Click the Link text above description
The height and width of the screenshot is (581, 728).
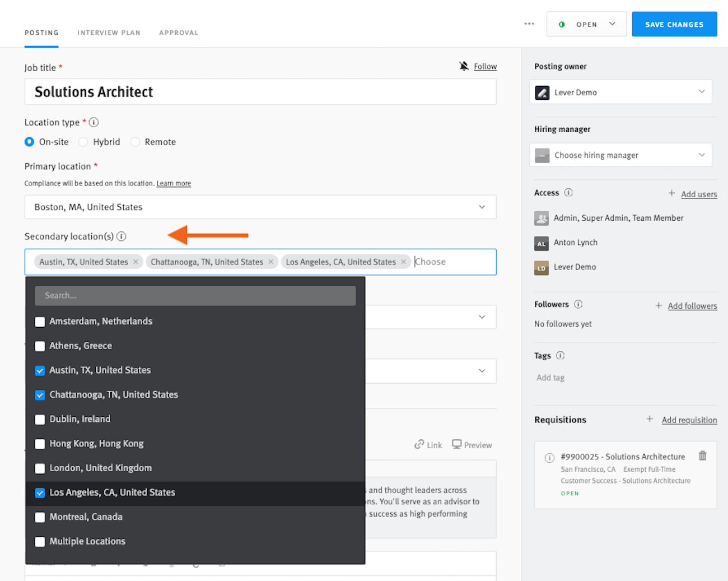(x=434, y=445)
